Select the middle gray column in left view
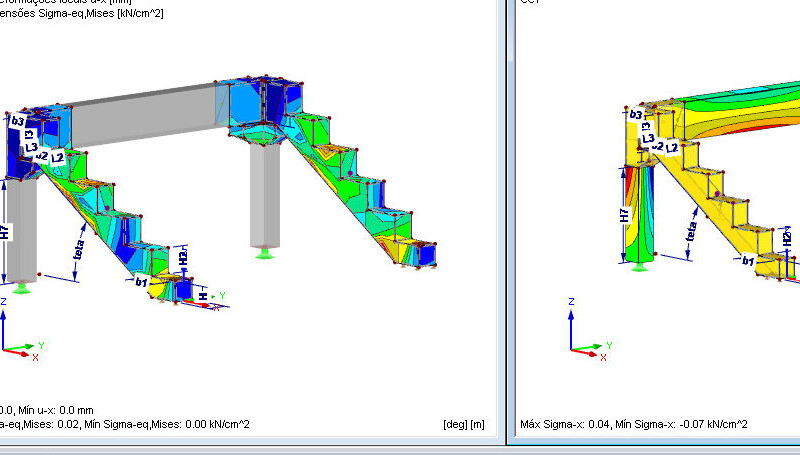800x455 pixels. 265,196
